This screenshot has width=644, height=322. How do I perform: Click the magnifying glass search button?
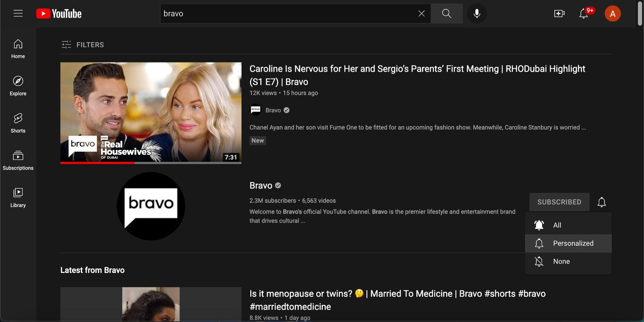point(447,13)
